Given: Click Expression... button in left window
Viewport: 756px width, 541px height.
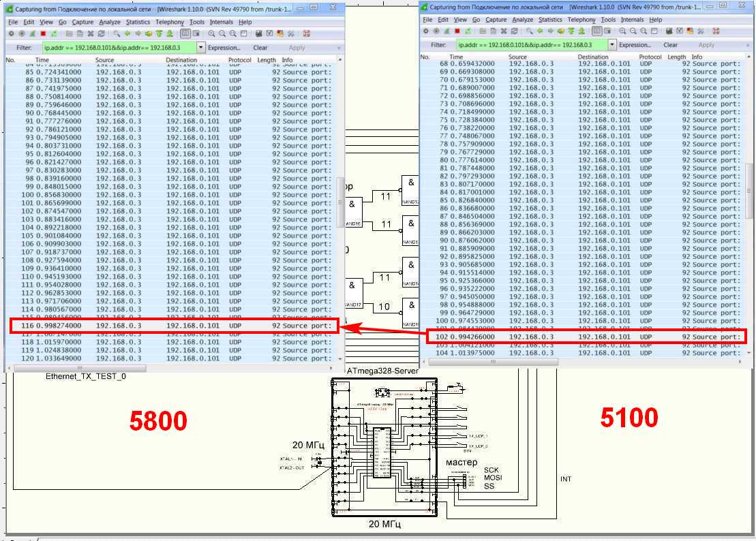Looking at the screenshot, I should (224, 48).
